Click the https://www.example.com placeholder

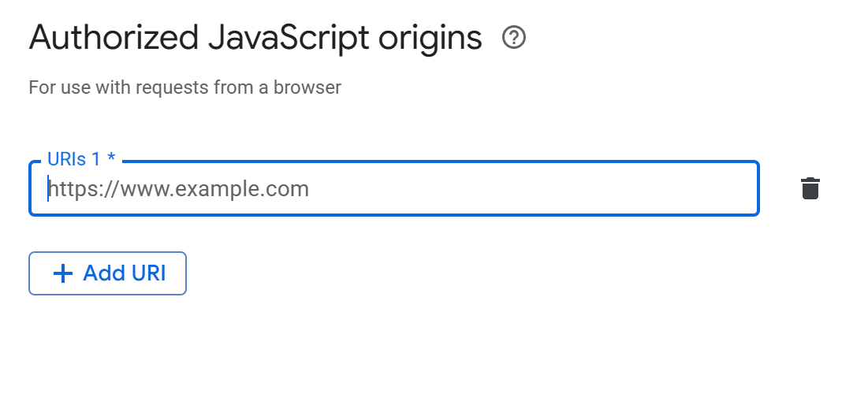coord(178,189)
